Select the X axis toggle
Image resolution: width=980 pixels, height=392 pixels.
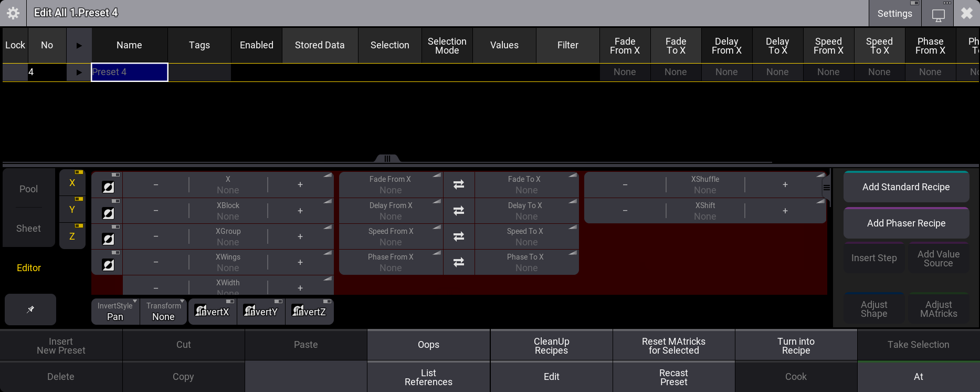click(x=72, y=183)
